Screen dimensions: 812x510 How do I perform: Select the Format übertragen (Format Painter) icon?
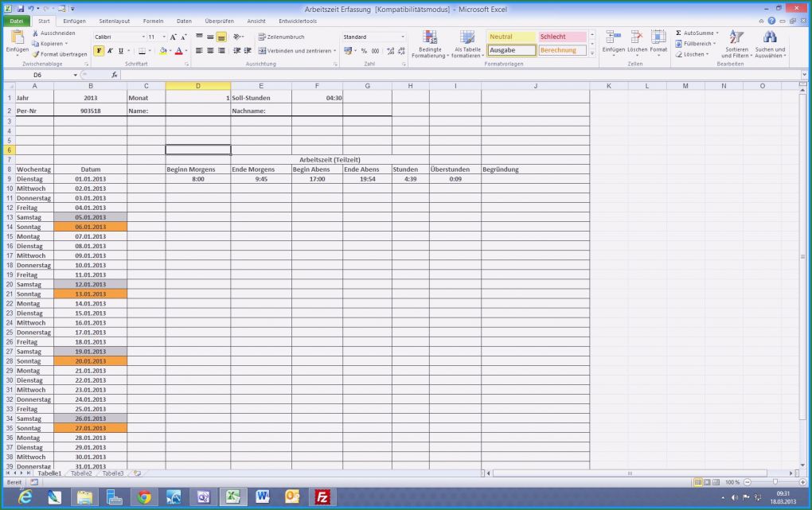(x=35, y=54)
